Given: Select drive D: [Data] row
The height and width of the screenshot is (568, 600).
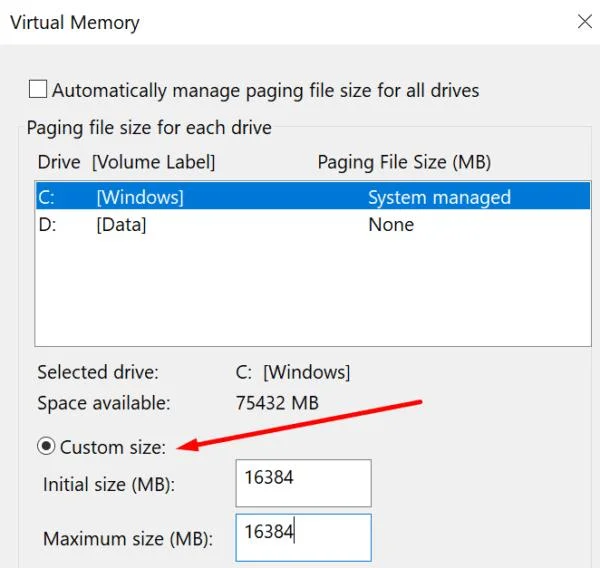Looking at the screenshot, I should (313, 224).
